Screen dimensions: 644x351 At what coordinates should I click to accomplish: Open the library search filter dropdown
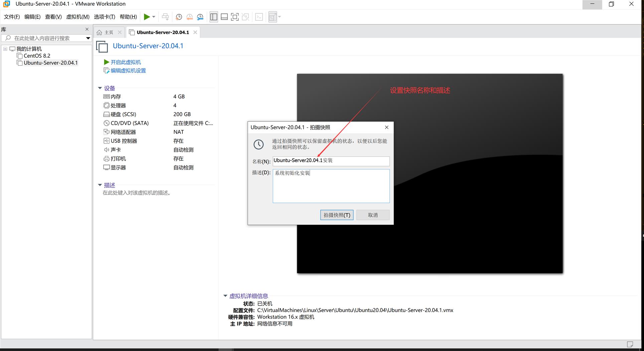click(88, 38)
